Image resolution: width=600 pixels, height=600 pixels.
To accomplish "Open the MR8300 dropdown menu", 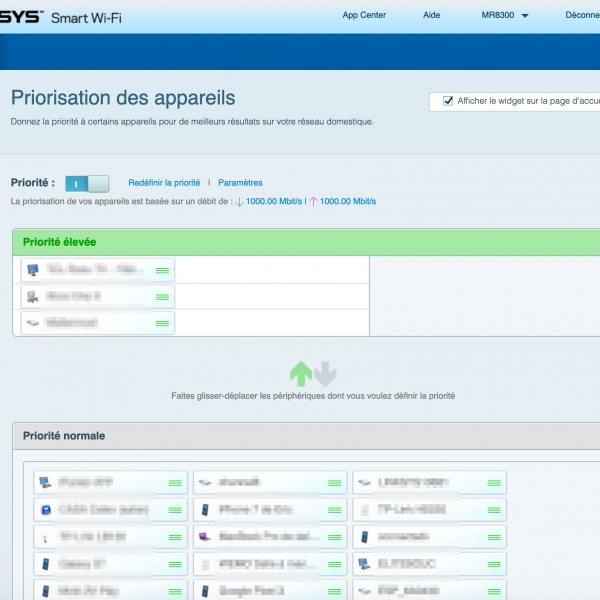I will pos(504,15).
